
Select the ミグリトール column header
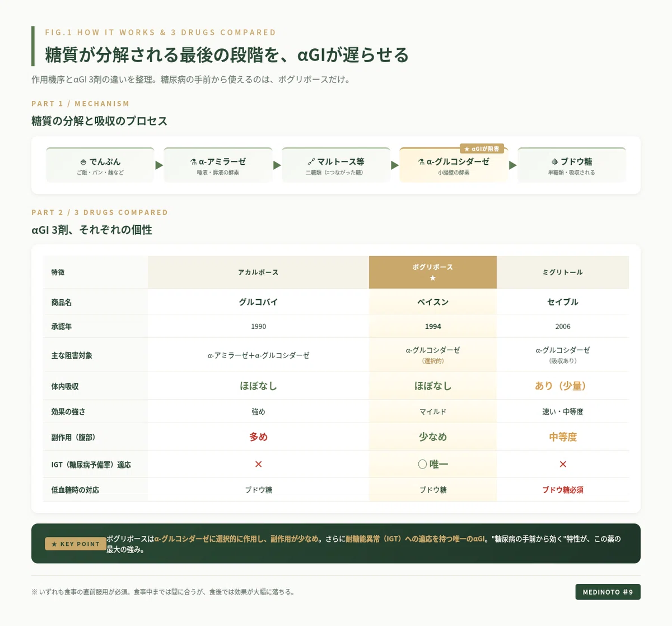[x=563, y=272]
